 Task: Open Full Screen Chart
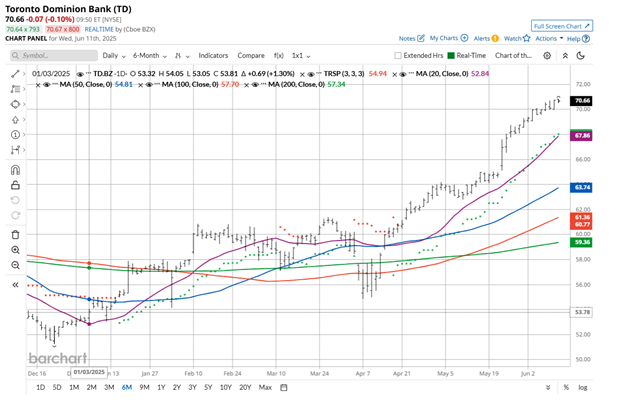[x=562, y=26]
